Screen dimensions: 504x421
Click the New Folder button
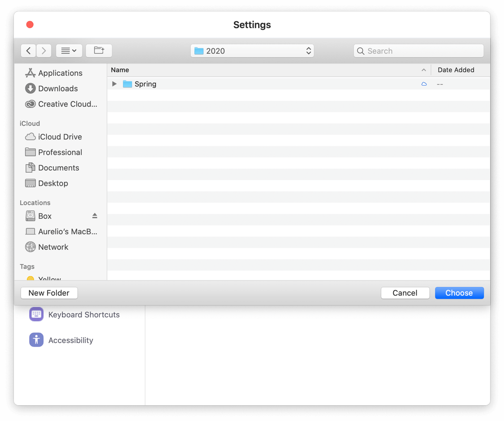click(x=49, y=293)
